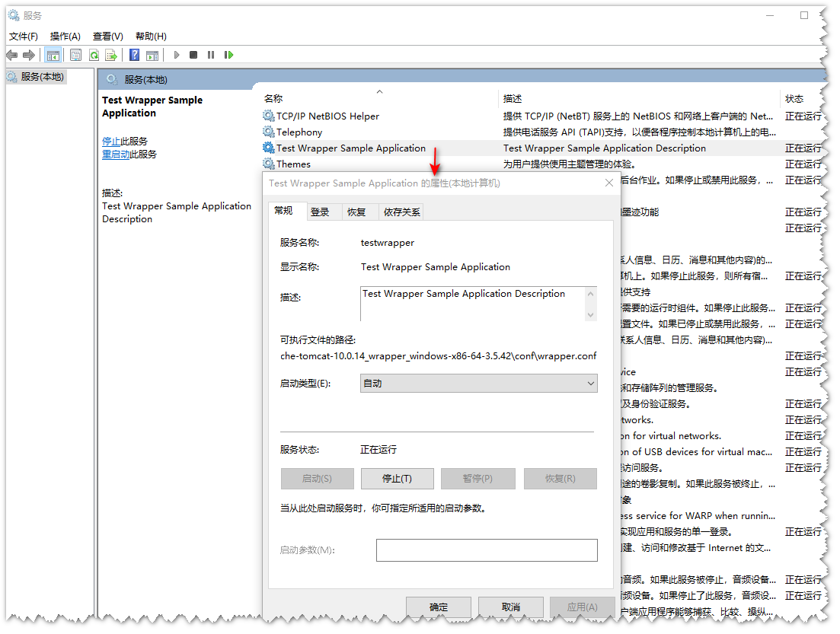Open 帮助(H) menu
Screen dimensions: 840x634
click(151, 36)
